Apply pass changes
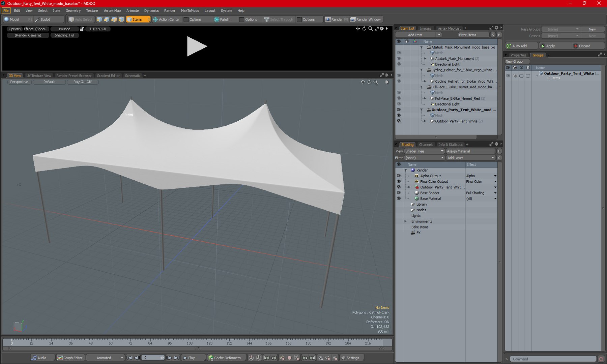This screenshot has height=364, width=607. pyautogui.click(x=555, y=46)
